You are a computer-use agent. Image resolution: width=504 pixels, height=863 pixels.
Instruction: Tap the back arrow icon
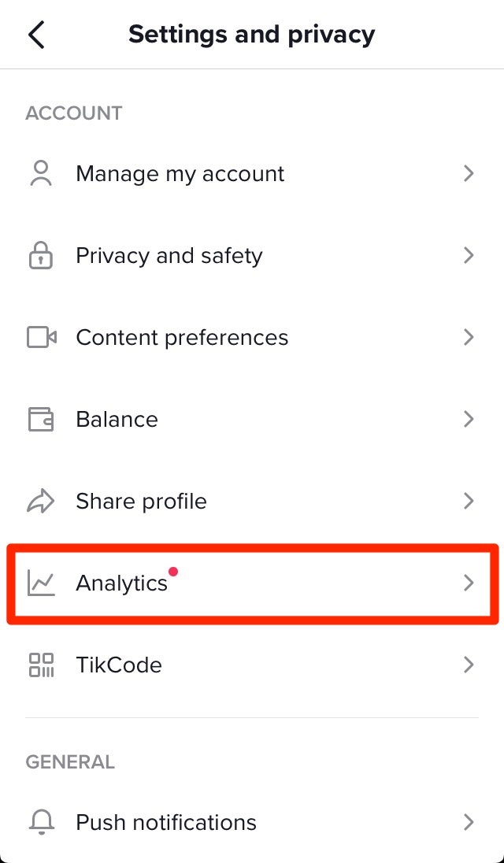coord(36,35)
